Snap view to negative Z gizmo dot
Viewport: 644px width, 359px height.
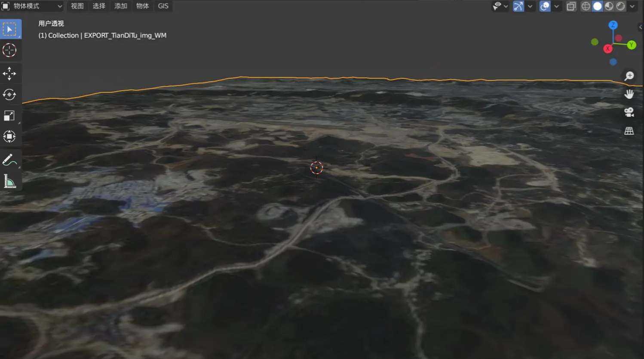[x=613, y=62]
